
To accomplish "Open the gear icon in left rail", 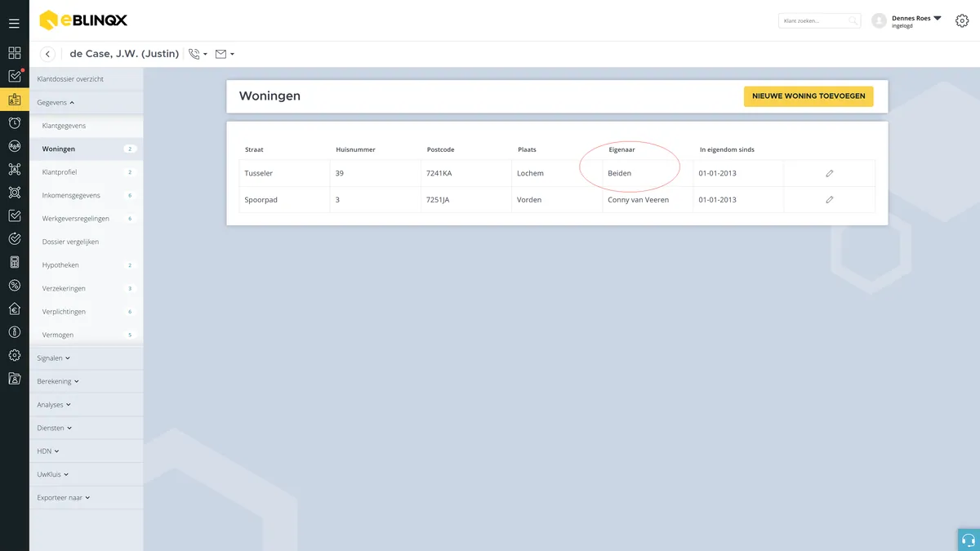I will pos(14,355).
